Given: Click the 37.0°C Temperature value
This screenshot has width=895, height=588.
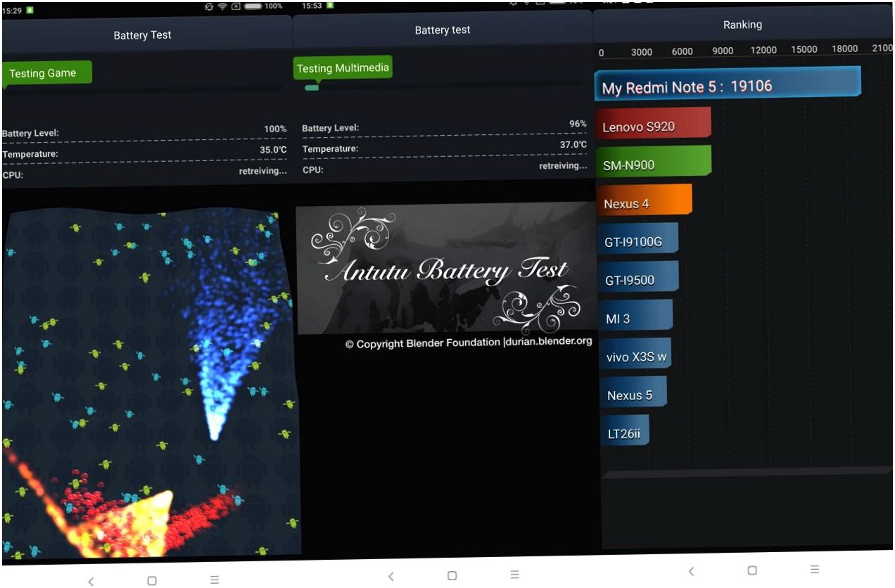Looking at the screenshot, I should coord(573,144).
